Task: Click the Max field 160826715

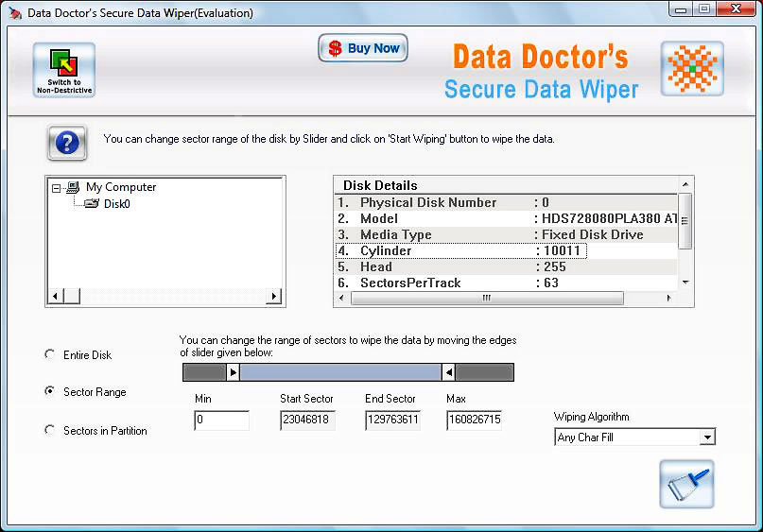Action: point(474,420)
